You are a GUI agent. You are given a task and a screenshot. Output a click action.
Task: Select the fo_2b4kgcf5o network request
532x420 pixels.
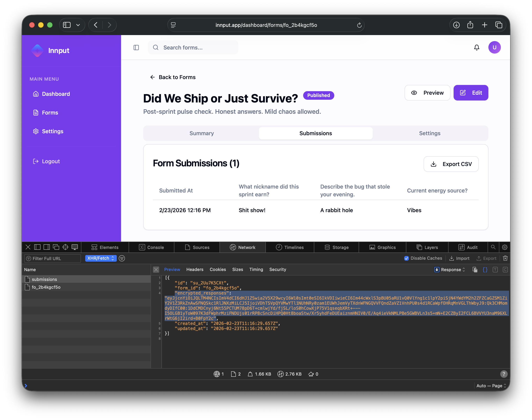[x=46, y=287]
